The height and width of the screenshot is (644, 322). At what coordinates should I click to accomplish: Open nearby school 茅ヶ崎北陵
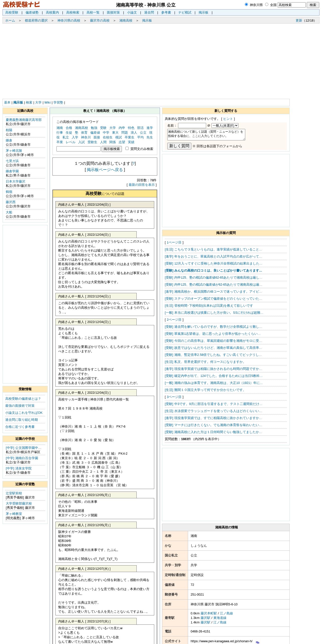click(x=14, y=151)
